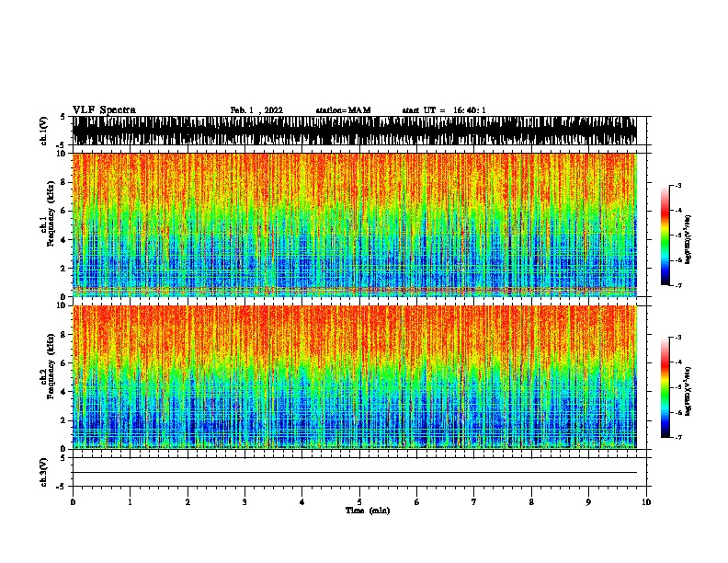Click the "ch.2 Frequency (kHz)" axis label

point(48,366)
